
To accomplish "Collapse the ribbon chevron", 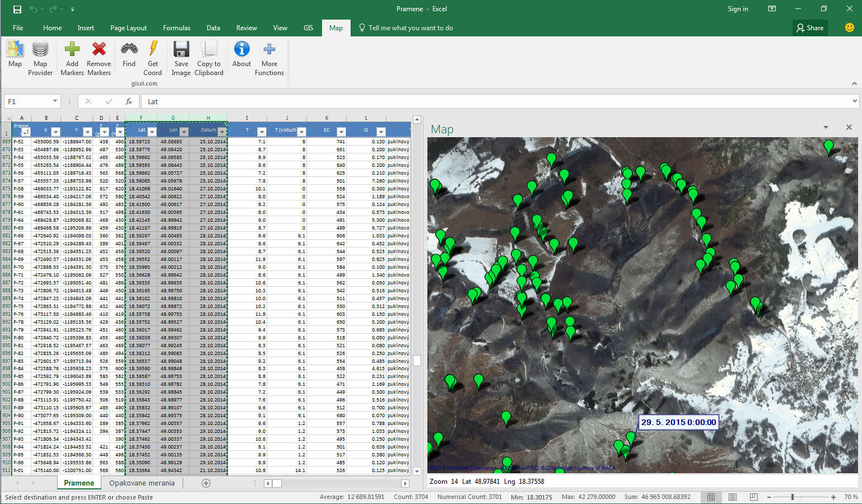I will click(854, 83).
